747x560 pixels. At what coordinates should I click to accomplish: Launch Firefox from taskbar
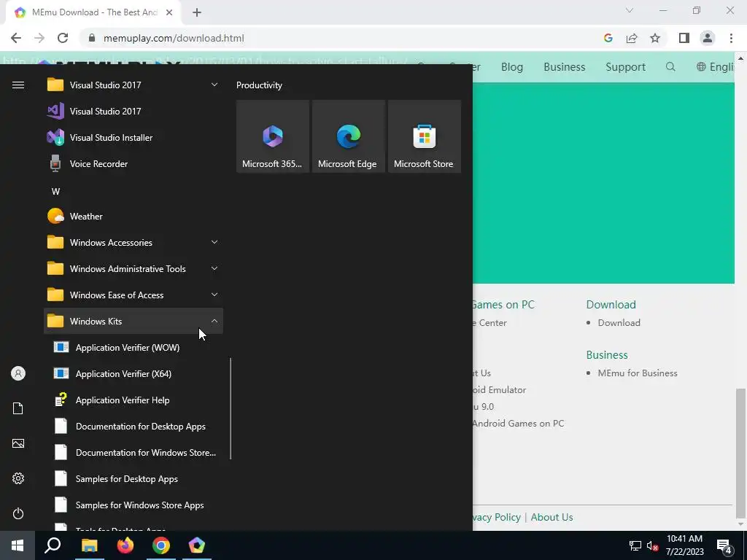[125, 545]
